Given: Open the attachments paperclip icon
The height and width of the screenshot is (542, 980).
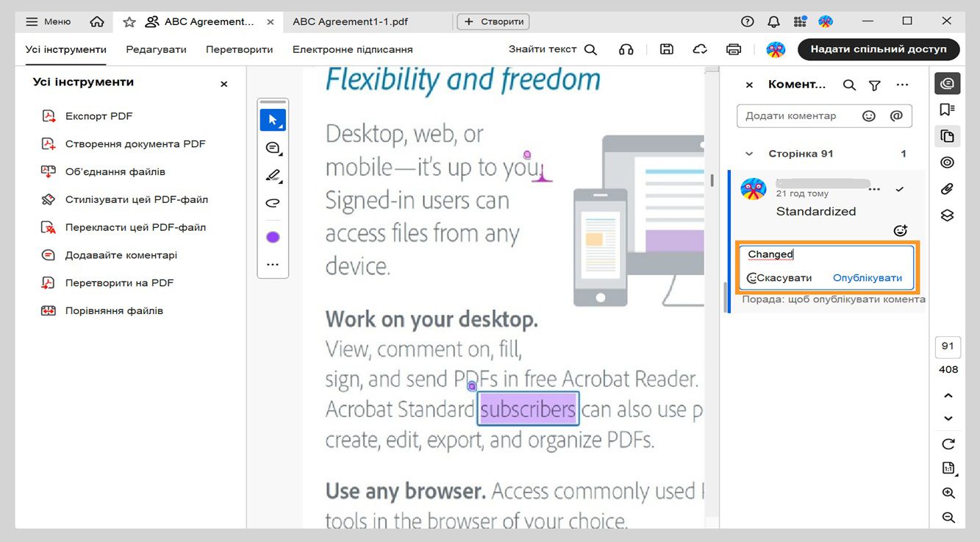Looking at the screenshot, I should pyautogui.click(x=948, y=189).
